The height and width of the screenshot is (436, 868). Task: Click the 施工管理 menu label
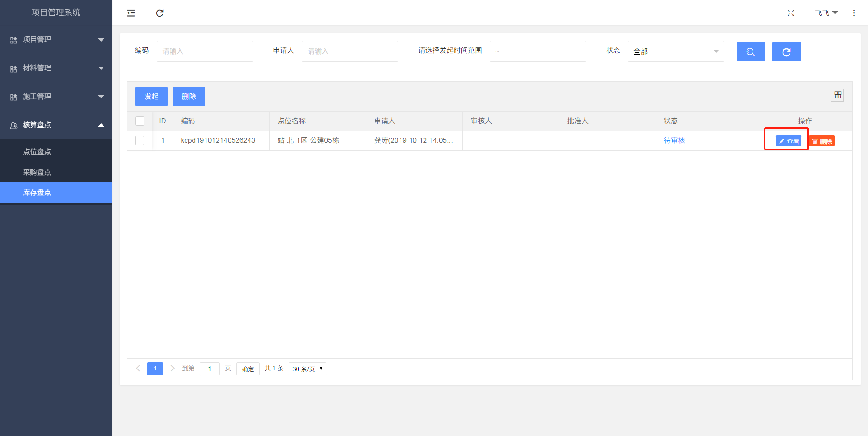(37, 97)
